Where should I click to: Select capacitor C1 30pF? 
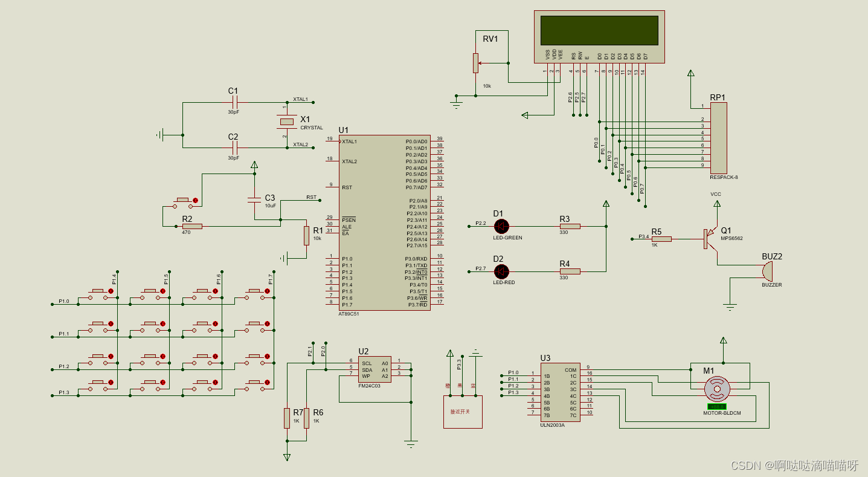point(234,102)
